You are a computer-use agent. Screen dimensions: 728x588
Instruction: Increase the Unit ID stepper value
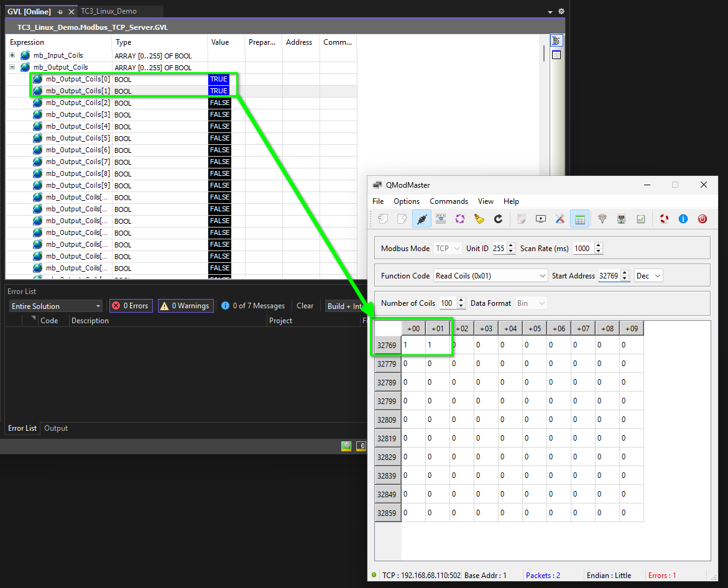click(510, 246)
